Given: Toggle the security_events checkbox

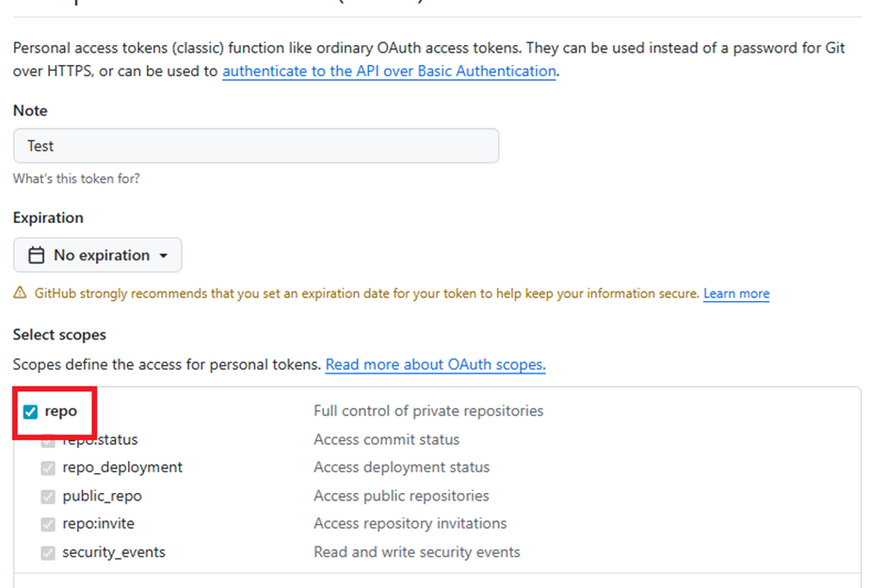Looking at the screenshot, I should point(48,552).
